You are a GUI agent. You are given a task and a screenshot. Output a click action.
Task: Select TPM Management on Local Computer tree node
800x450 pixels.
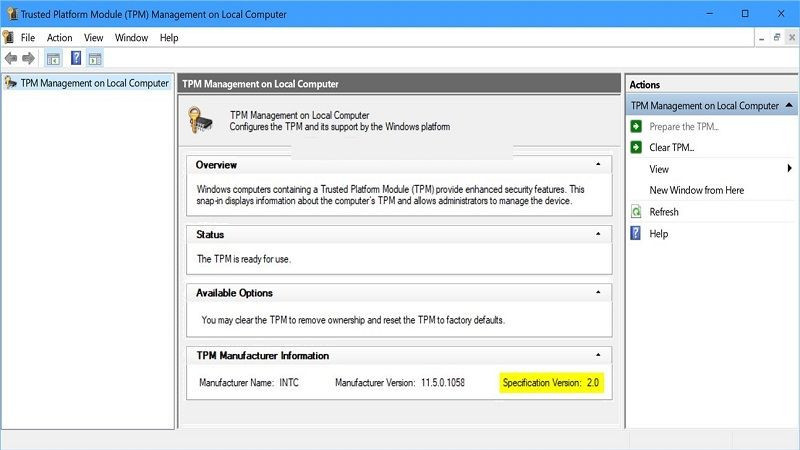pyautogui.click(x=94, y=83)
